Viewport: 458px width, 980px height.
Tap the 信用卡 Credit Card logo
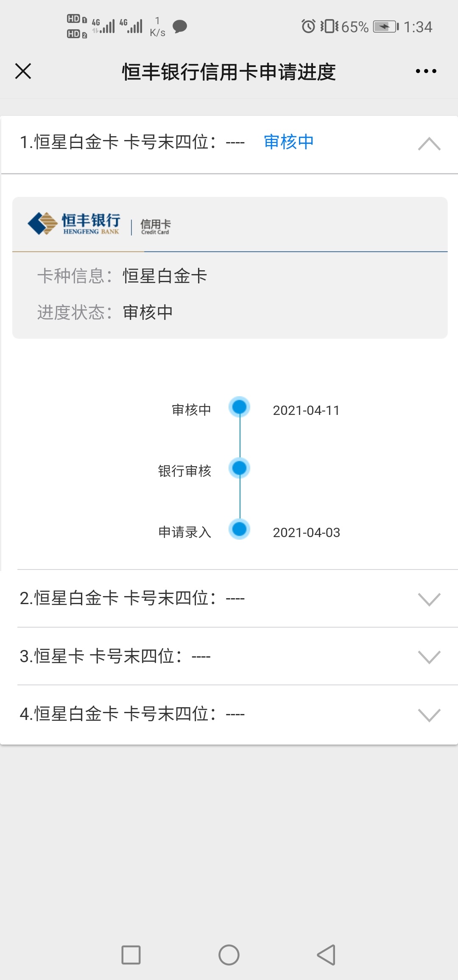(156, 227)
